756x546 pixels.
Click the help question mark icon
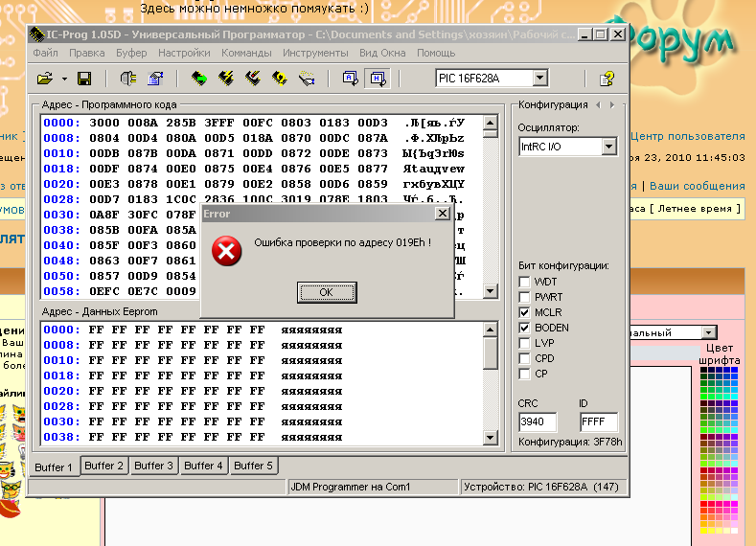click(607, 79)
